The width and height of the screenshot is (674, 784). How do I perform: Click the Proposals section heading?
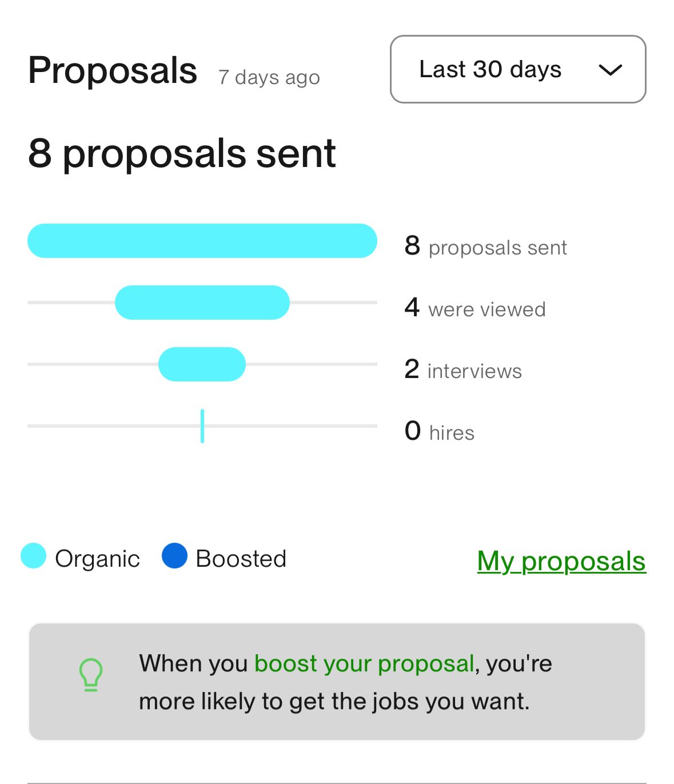click(113, 71)
